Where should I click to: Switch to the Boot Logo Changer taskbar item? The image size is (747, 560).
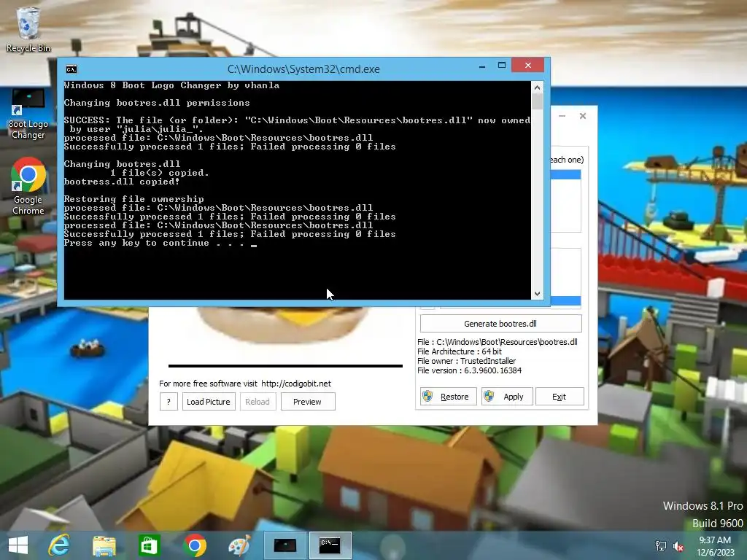point(285,545)
